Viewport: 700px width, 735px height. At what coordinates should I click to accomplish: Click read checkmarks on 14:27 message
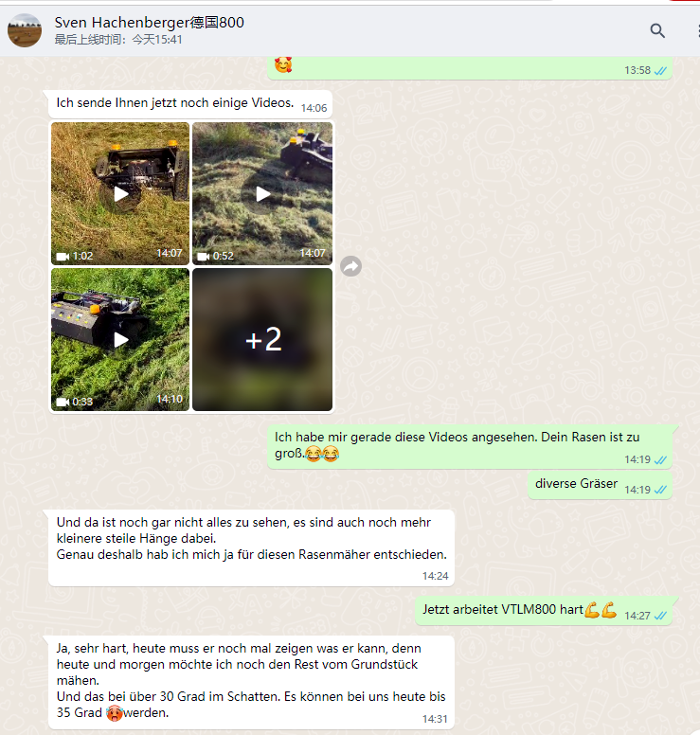click(x=660, y=616)
